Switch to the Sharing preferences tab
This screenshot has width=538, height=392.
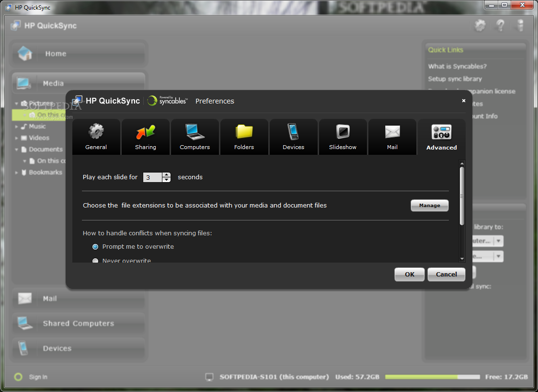(x=146, y=137)
